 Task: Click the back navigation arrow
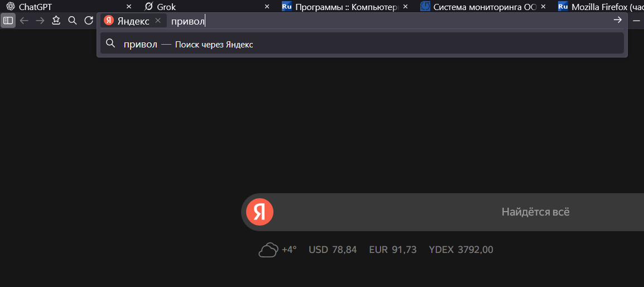pyautogui.click(x=24, y=21)
